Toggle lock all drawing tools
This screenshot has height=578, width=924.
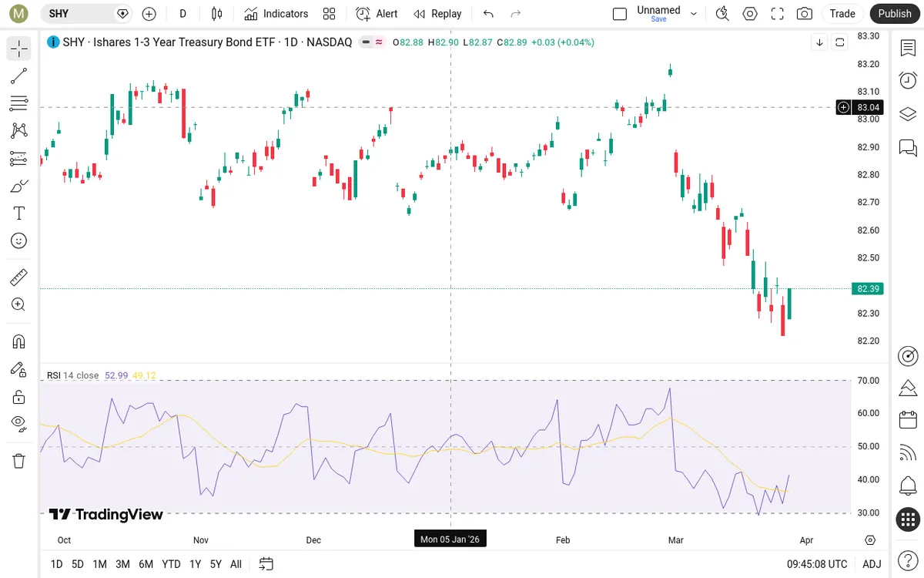coord(19,397)
